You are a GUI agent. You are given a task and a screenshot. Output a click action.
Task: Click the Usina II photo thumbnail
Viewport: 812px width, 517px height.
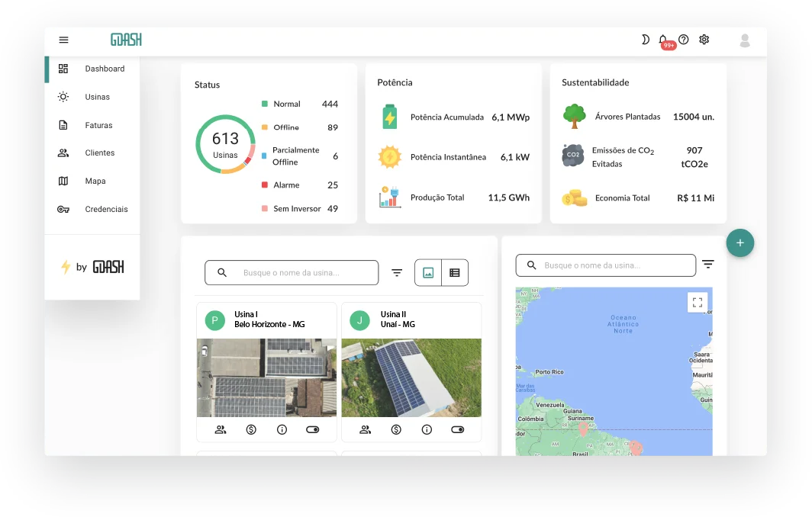point(411,377)
